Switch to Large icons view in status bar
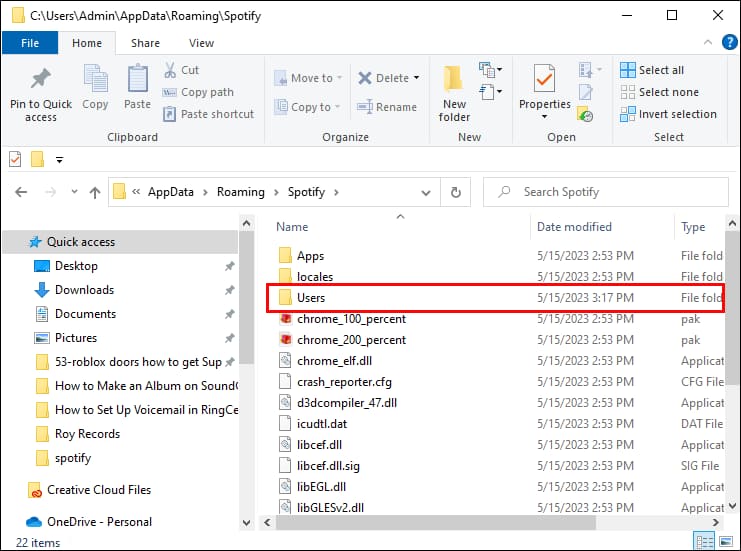 [x=726, y=541]
